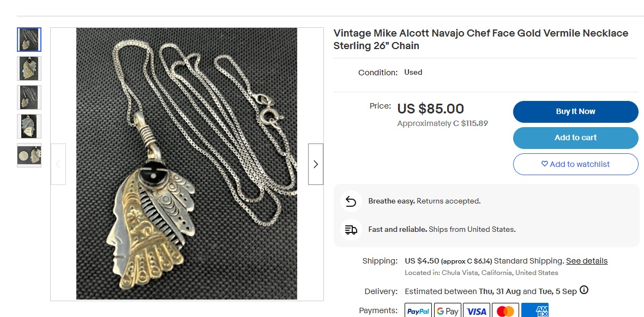The width and height of the screenshot is (644, 317).
Task: Click the previous image arrow
Action: pos(58,164)
